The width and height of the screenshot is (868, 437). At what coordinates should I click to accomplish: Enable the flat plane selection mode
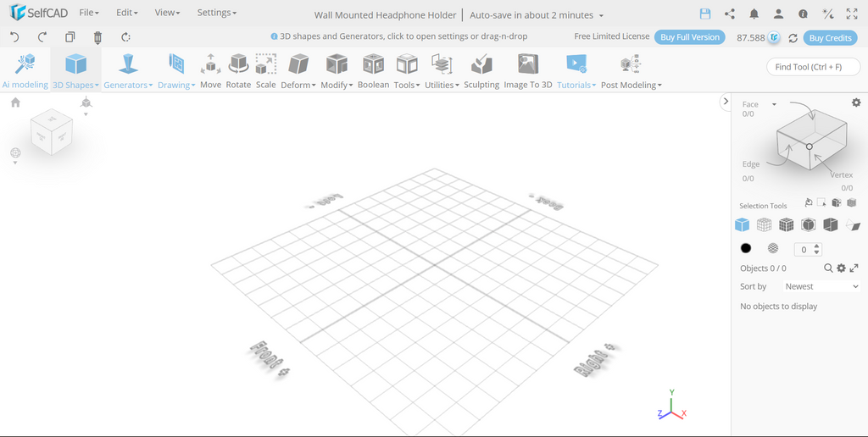pyautogui.click(x=854, y=224)
